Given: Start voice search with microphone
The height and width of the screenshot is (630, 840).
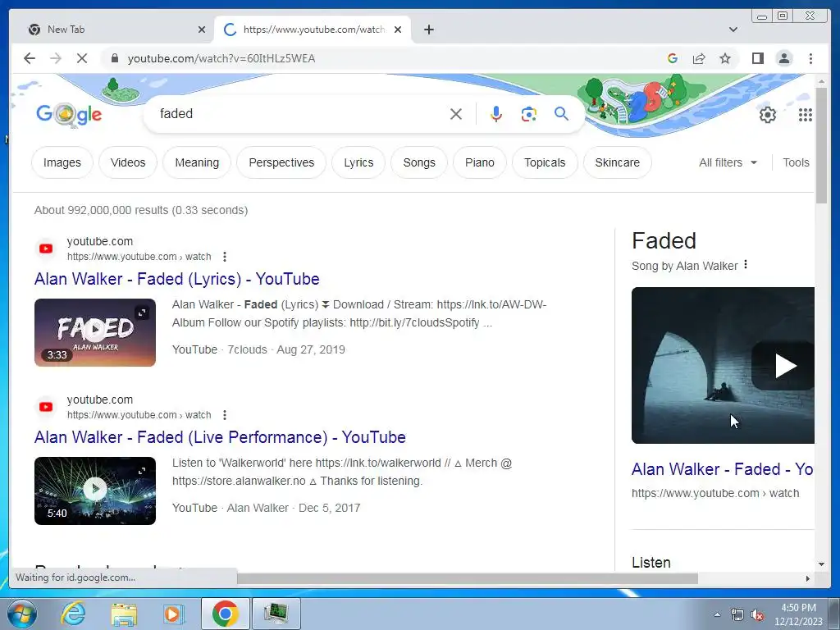Looking at the screenshot, I should click(x=496, y=114).
